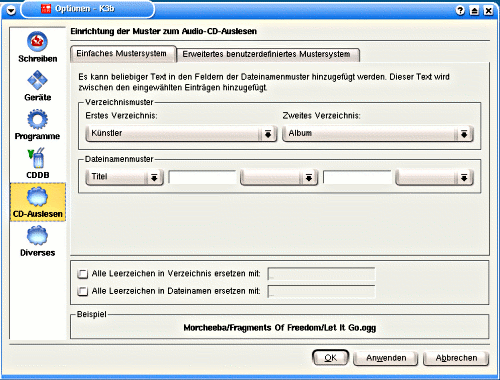500x380 pixels.
Task: Open the last empty filename pattern dropdown
Action: click(x=434, y=177)
